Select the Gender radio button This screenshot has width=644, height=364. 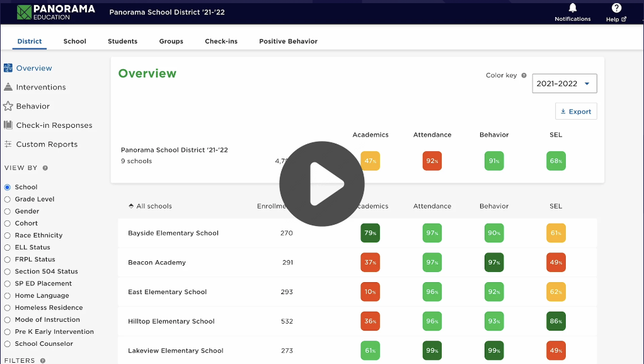8,212
